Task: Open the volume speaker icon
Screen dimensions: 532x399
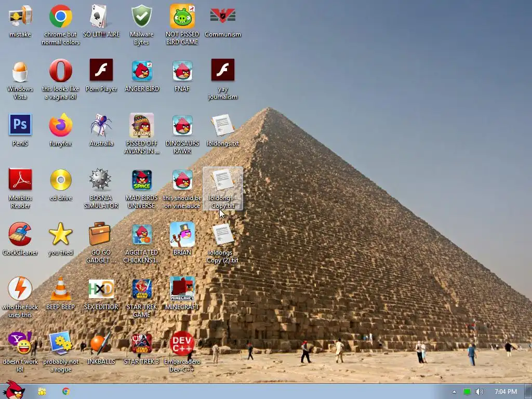Action: [x=479, y=392]
